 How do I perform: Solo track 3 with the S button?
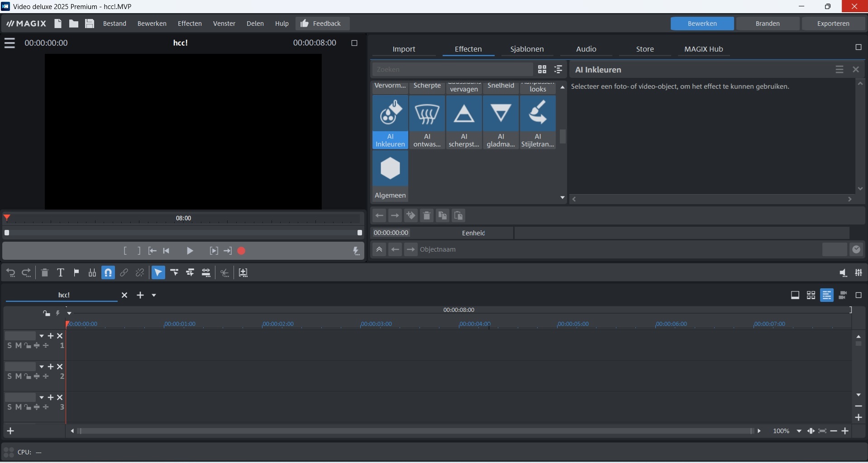10,407
